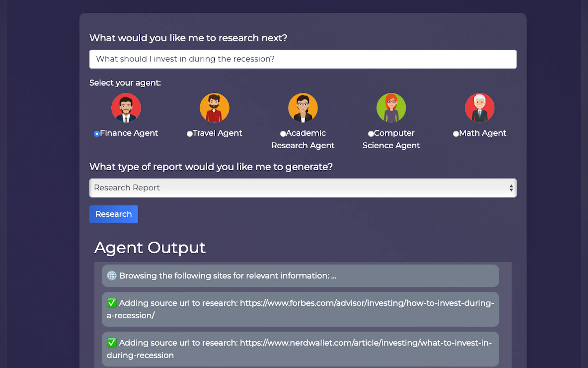
Task: Click the Travel Agent avatar icon
Action: [x=214, y=108]
